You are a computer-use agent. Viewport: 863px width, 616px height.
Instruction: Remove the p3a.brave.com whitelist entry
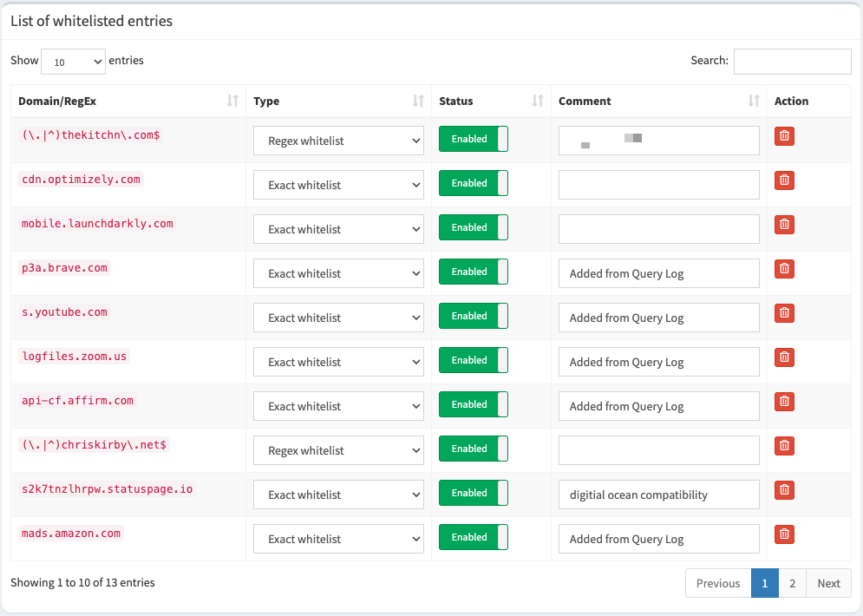tap(784, 269)
